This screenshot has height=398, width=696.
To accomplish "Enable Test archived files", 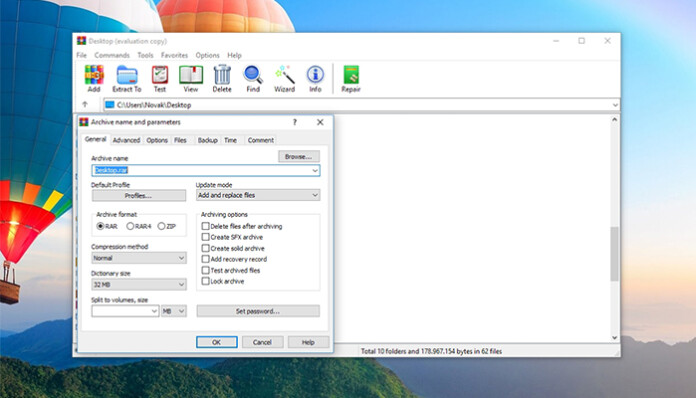I will click(x=206, y=270).
